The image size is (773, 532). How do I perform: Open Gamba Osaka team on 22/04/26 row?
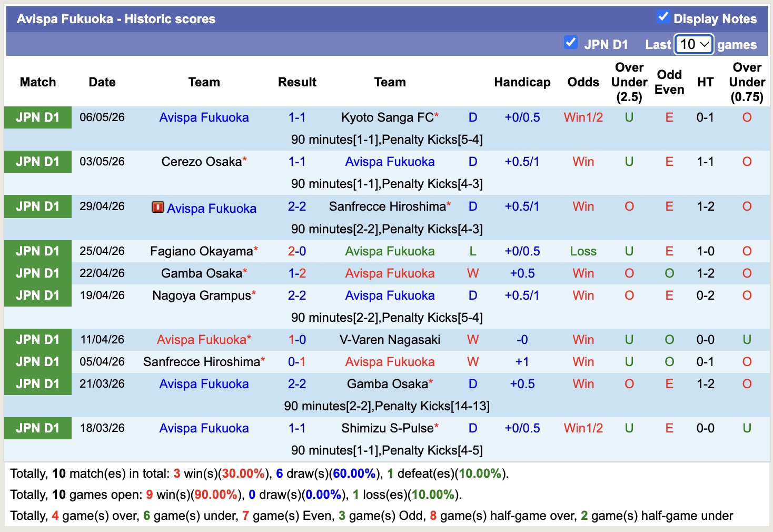[x=202, y=273]
